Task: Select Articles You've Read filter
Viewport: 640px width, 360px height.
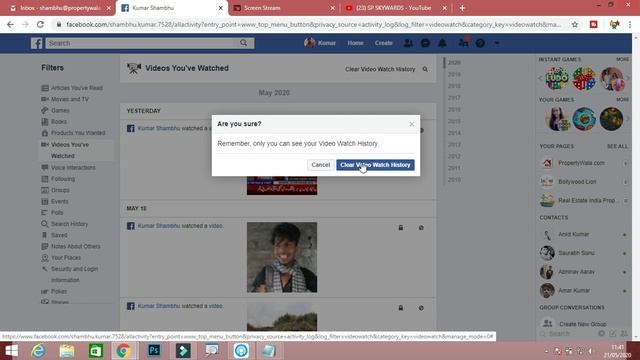Action: click(72, 88)
